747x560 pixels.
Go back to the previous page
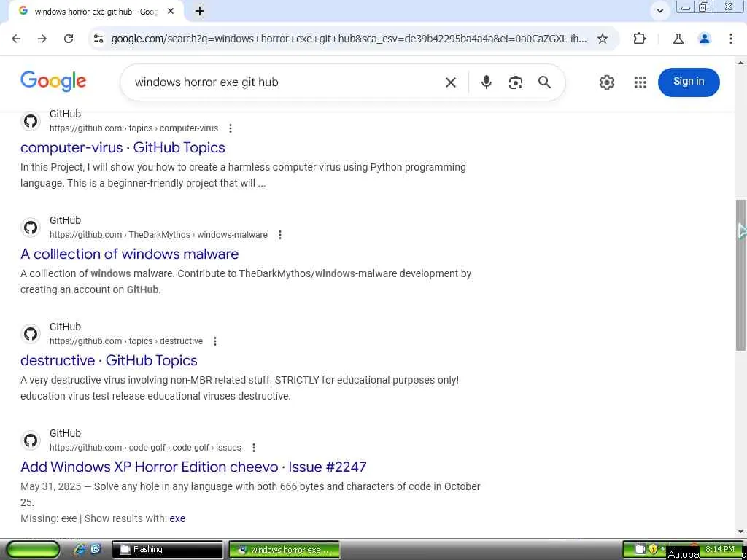click(16, 39)
